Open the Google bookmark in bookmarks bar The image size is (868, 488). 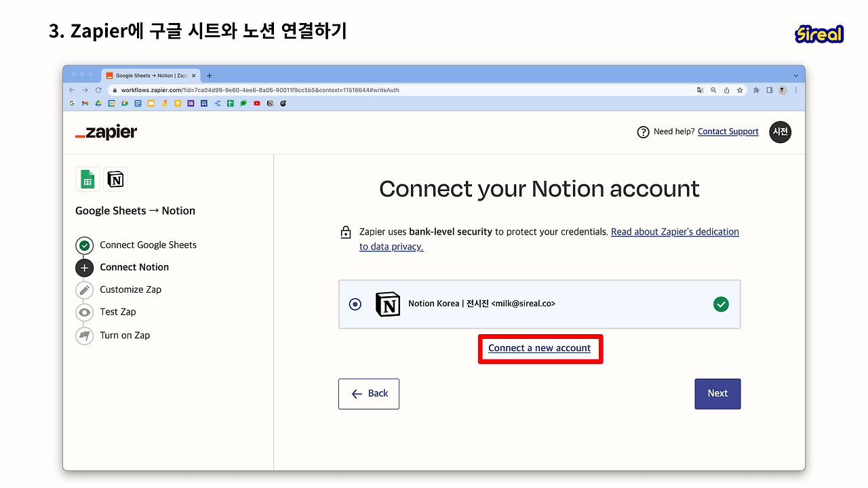[x=72, y=104]
